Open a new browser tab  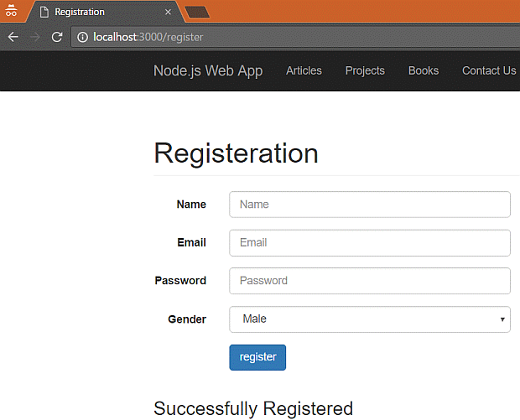(x=196, y=12)
